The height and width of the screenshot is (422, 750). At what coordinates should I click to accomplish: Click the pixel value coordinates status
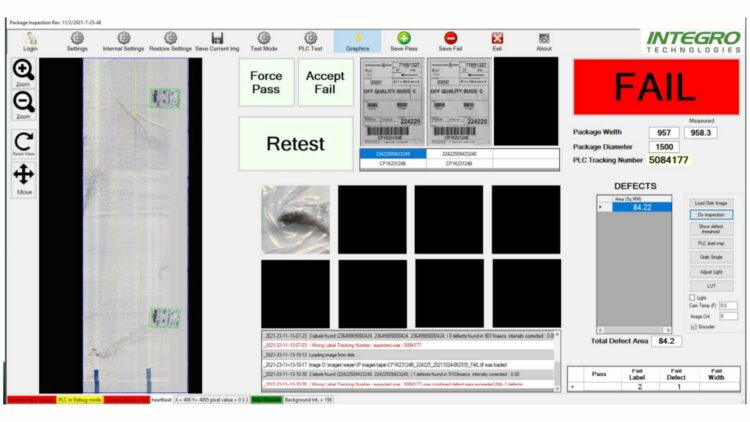point(211,400)
